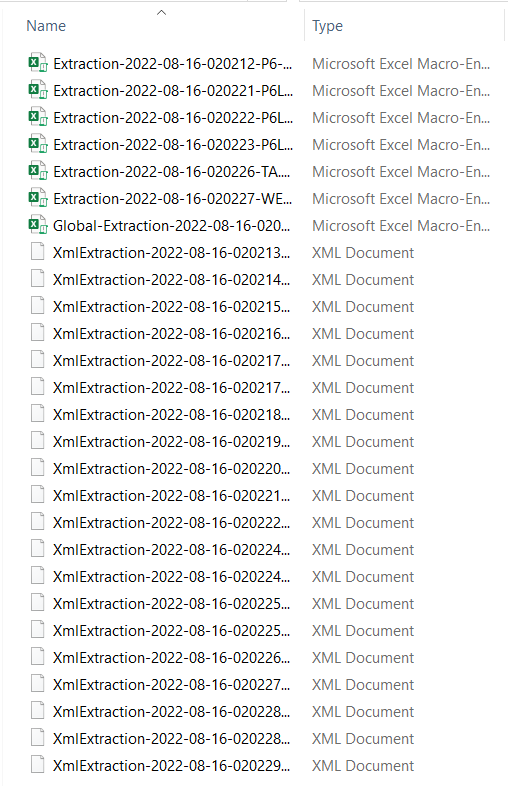508x786 pixels.
Task: Toggle sort direction using the arrow above Name
Action: coord(161,13)
